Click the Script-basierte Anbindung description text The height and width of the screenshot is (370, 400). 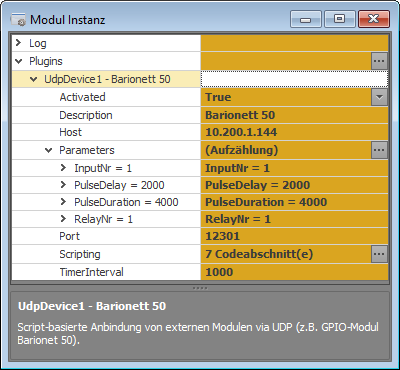pyautogui.click(x=198, y=334)
